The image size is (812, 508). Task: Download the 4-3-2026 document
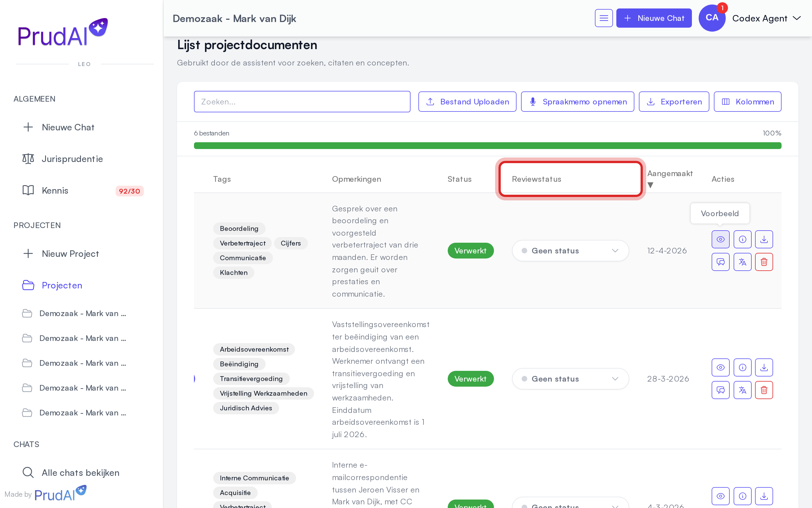click(x=764, y=496)
